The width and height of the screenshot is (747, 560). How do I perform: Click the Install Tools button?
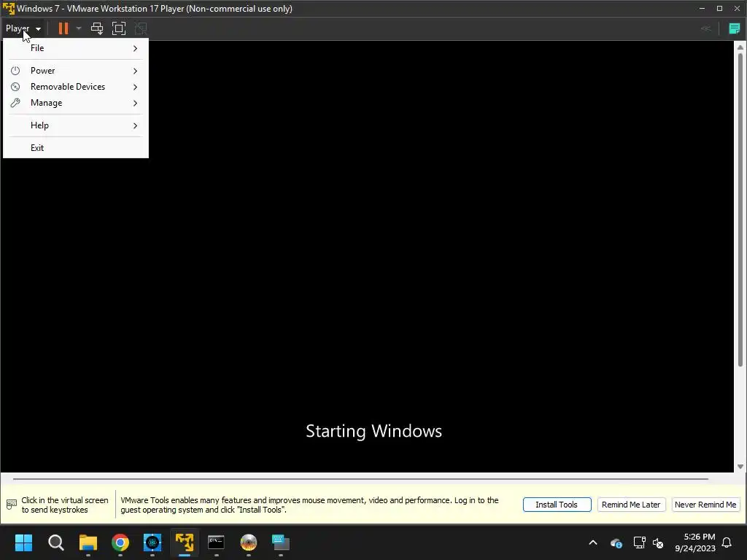click(x=557, y=505)
